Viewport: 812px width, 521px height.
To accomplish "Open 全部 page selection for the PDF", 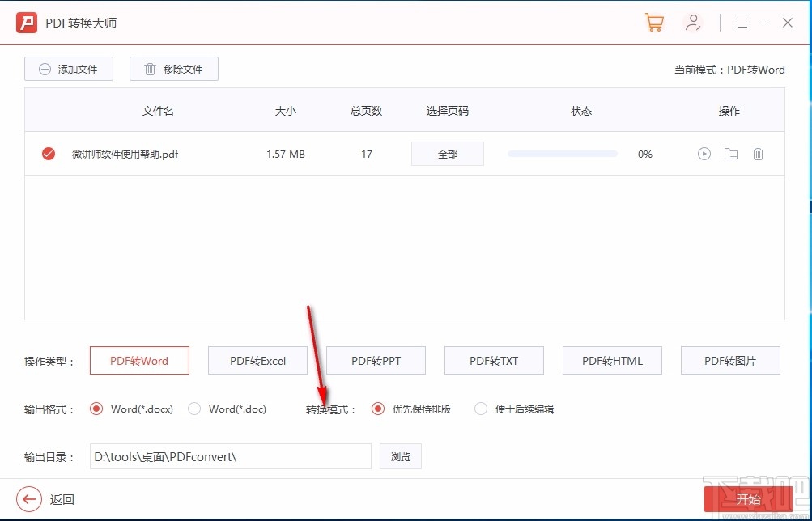I will pos(447,153).
